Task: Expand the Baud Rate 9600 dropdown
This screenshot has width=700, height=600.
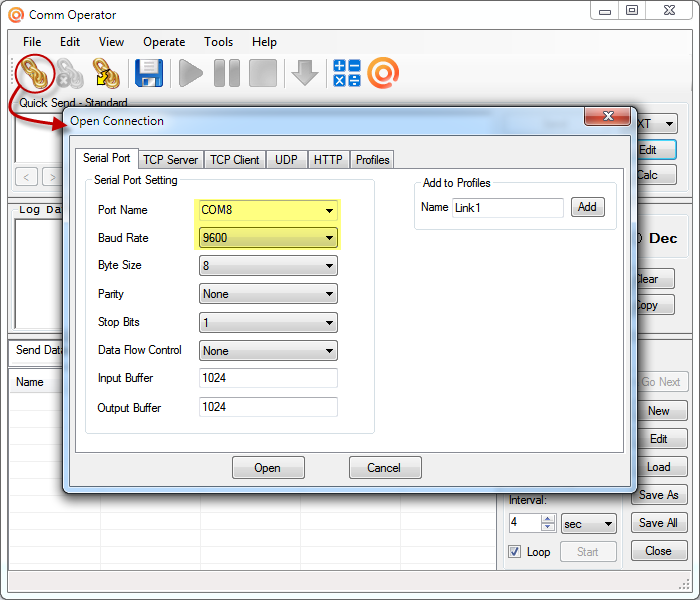Action: click(x=329, y=238)
